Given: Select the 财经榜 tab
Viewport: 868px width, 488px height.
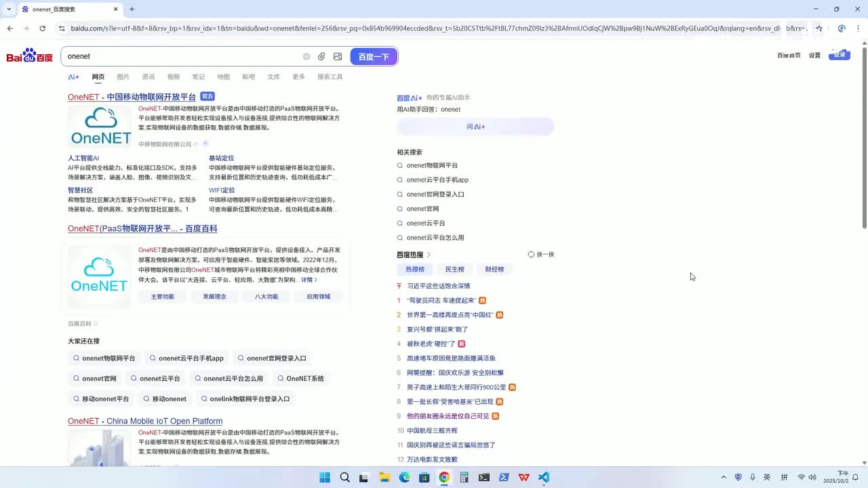Looking at the screenshot, I should 494,269.
